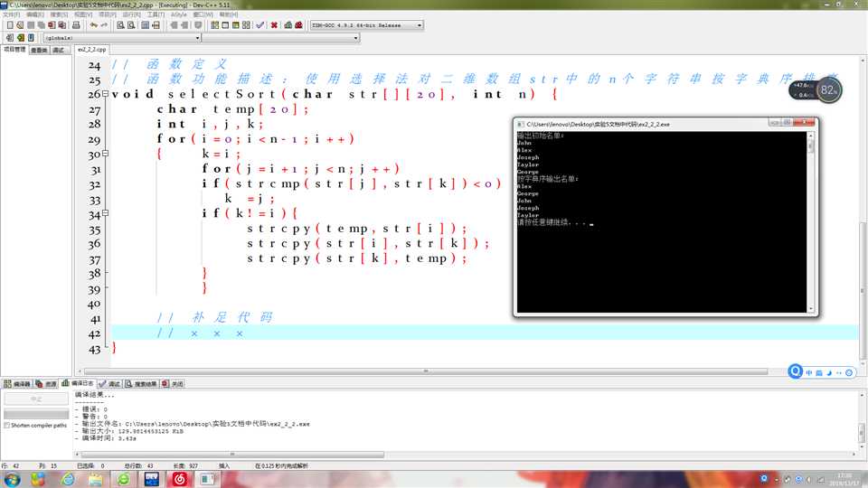Viewport: 868px width, 488px height.
Task: Click the editor horizontal scrollbar
Action: click(425, 371)
